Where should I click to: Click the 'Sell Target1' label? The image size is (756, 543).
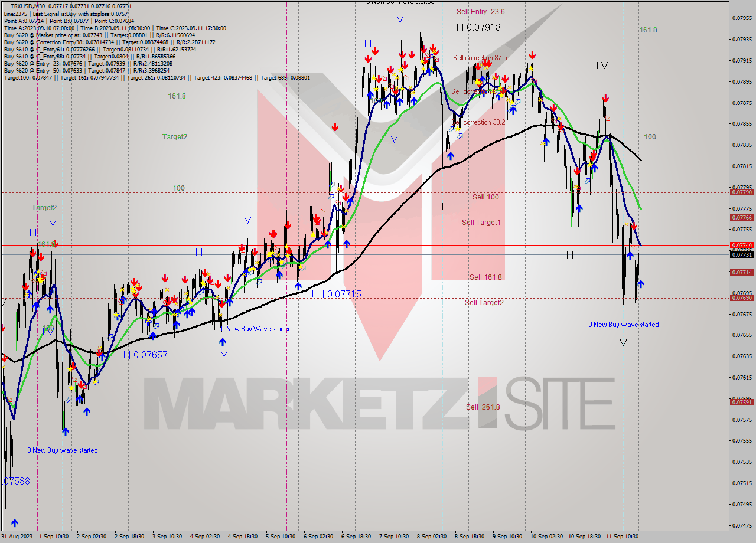coord(481,222)
